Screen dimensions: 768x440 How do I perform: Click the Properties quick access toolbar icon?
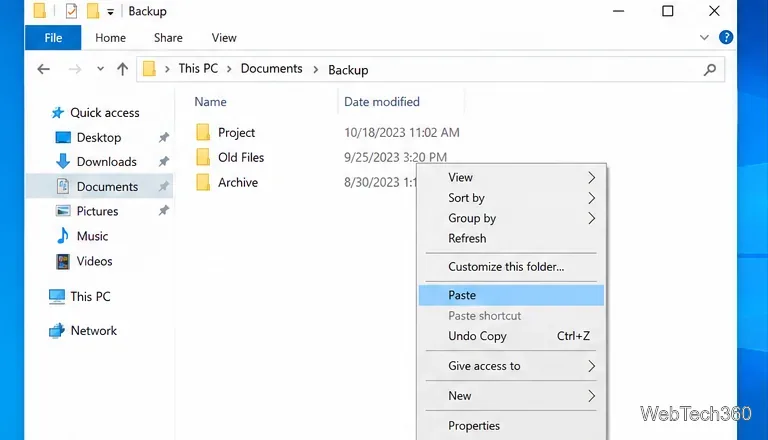[x=72, y=11]
